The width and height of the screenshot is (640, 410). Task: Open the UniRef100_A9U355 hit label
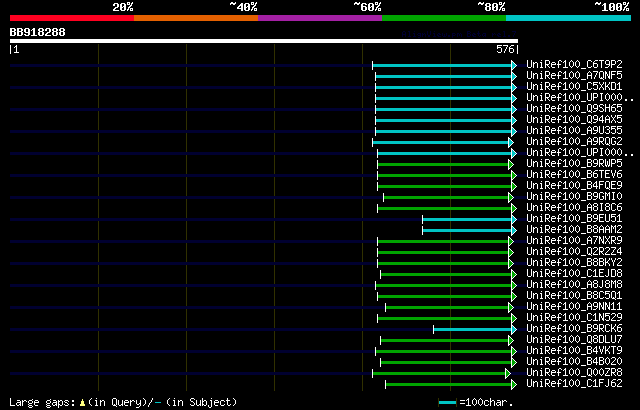coord(574,131)
